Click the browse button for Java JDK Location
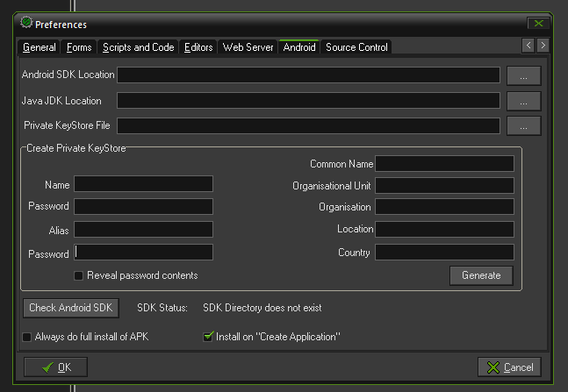The height and width of the screenshot is (392, 568). click(523, 101)
